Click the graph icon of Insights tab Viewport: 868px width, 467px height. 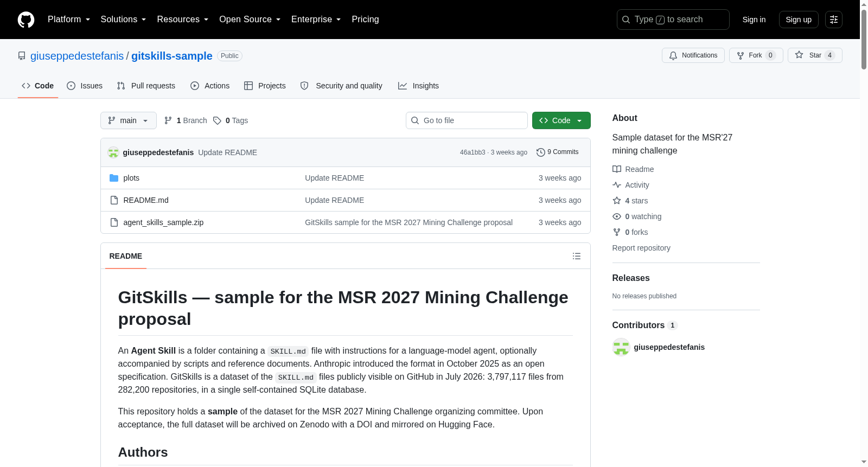[403, 86]
